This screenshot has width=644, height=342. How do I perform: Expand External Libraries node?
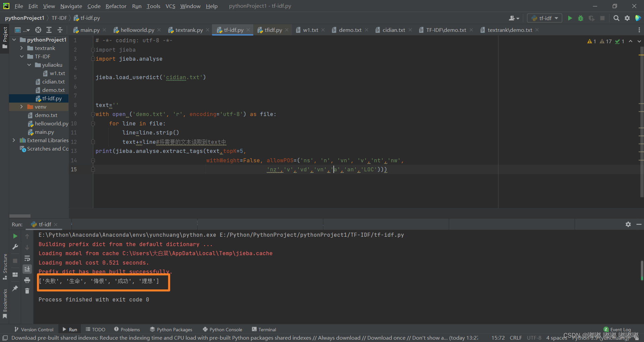(x=14, y=140)
